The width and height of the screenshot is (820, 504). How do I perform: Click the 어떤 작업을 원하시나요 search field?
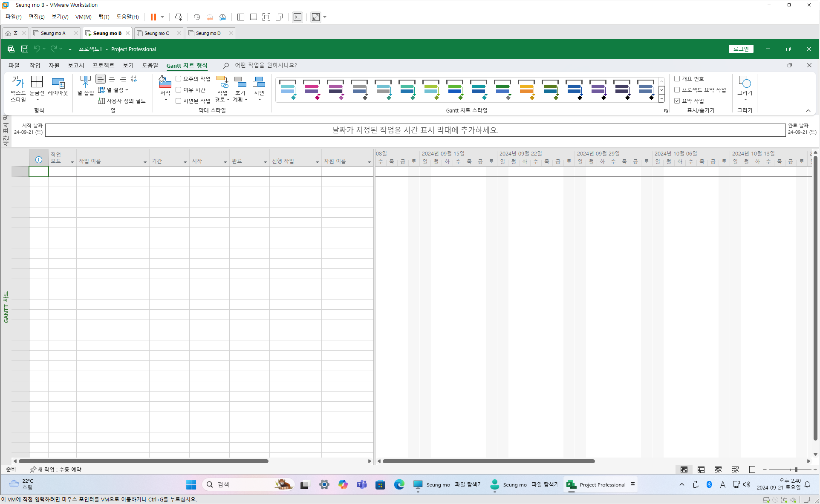pyautogui.click(x=266, y=65)
